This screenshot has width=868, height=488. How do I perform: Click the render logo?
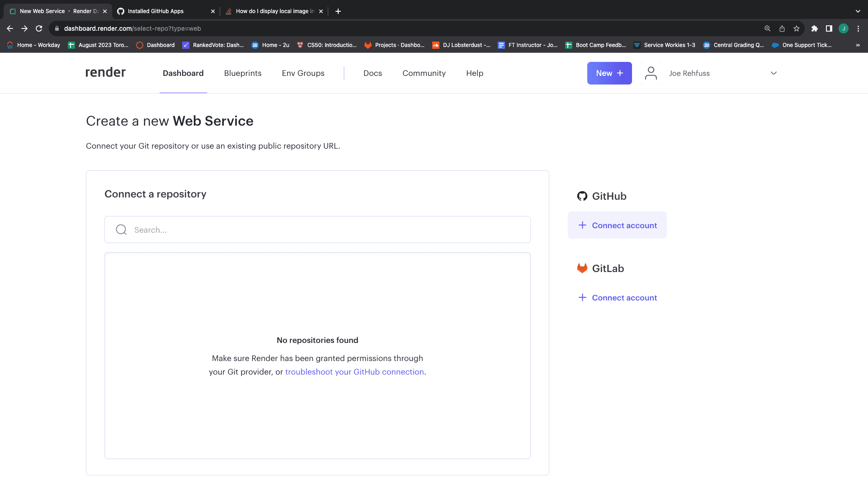click(x=105, y=73)
